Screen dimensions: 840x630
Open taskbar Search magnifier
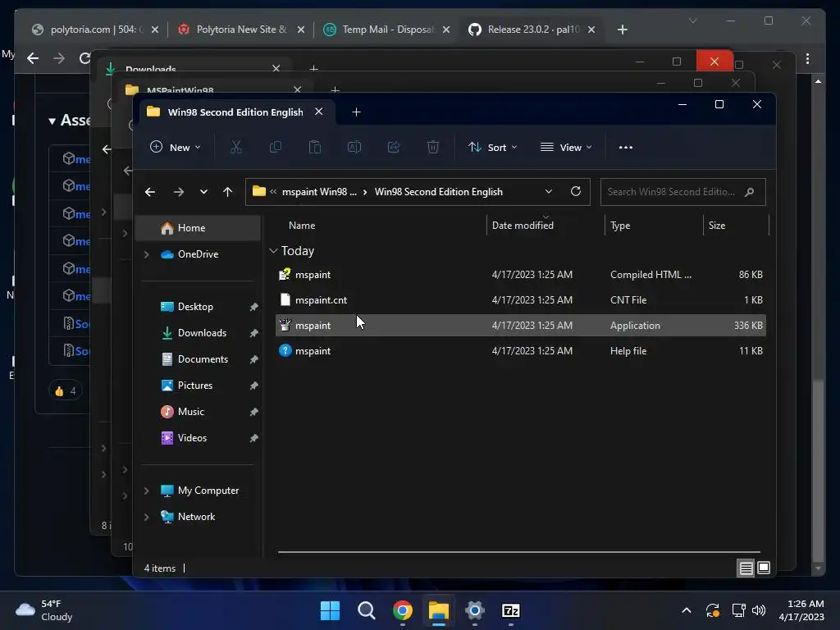(x=367, y=610)
